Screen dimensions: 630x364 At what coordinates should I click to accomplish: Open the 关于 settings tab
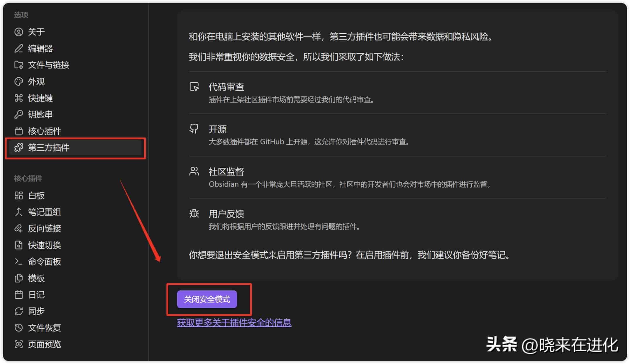pyautogui.click(x=76, y=32)
